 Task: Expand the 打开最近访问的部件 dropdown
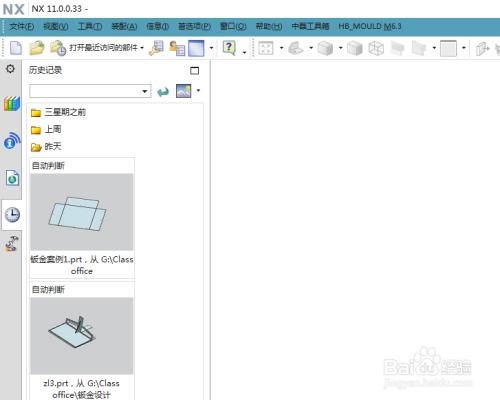click(142, 48)
